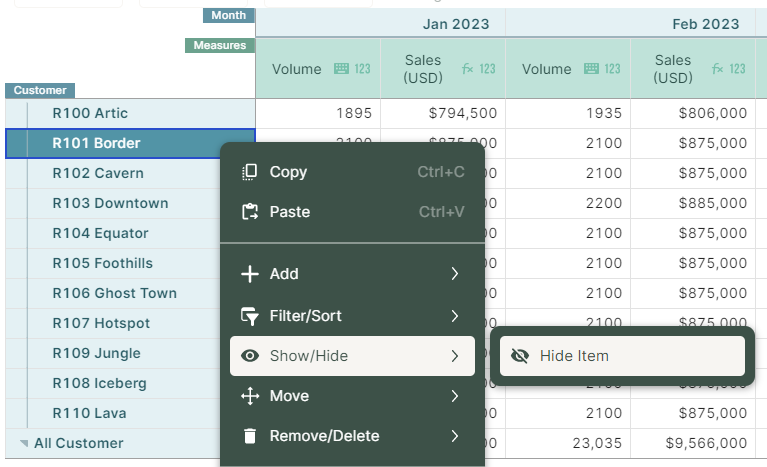Open the Add submenu
Image resolution: width=767 pixels, height=467 pixels.
coord(352,274)
